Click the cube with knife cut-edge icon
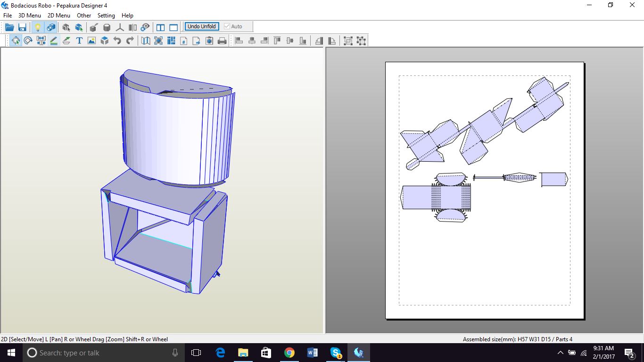Screen dimensions: 644x362 pyautogui.click(x=94, y=27)
